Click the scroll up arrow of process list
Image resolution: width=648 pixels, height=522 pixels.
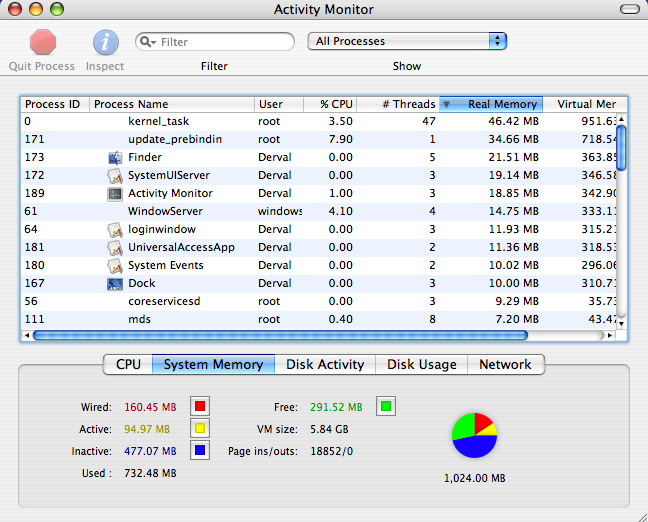point(621,119)
